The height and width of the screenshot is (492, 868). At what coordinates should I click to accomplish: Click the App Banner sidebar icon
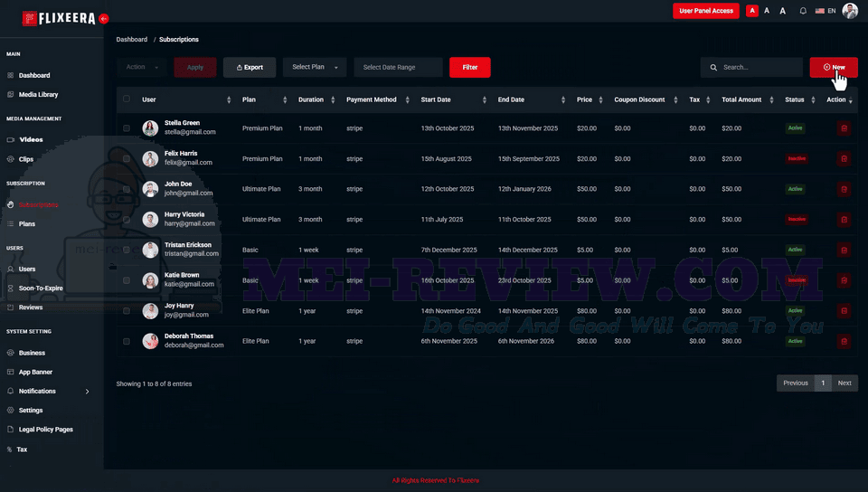(x=11, y=372)
